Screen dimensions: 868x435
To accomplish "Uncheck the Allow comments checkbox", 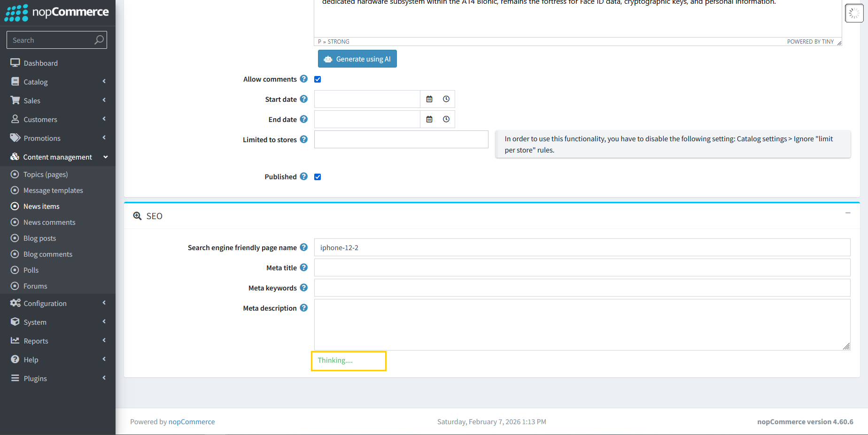I will coord(318,79).
